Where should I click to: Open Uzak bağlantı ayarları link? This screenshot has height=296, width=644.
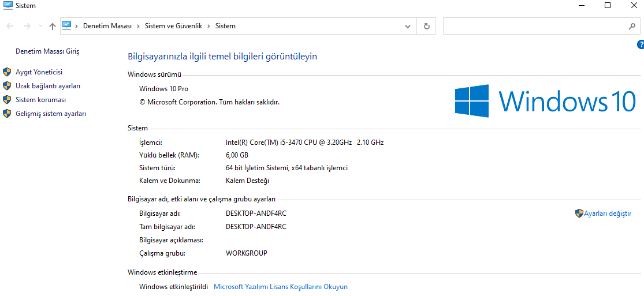pyautogui.click(x=48, y=86)
